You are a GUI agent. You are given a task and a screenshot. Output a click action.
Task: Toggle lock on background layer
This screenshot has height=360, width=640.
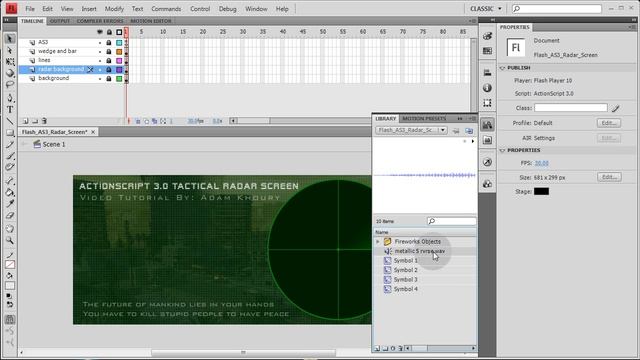[x=109, y=79]
